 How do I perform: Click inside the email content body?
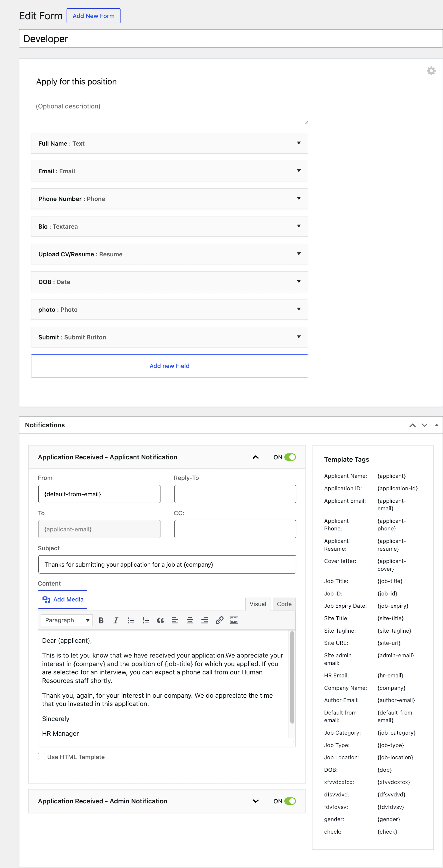pos(163,684)
